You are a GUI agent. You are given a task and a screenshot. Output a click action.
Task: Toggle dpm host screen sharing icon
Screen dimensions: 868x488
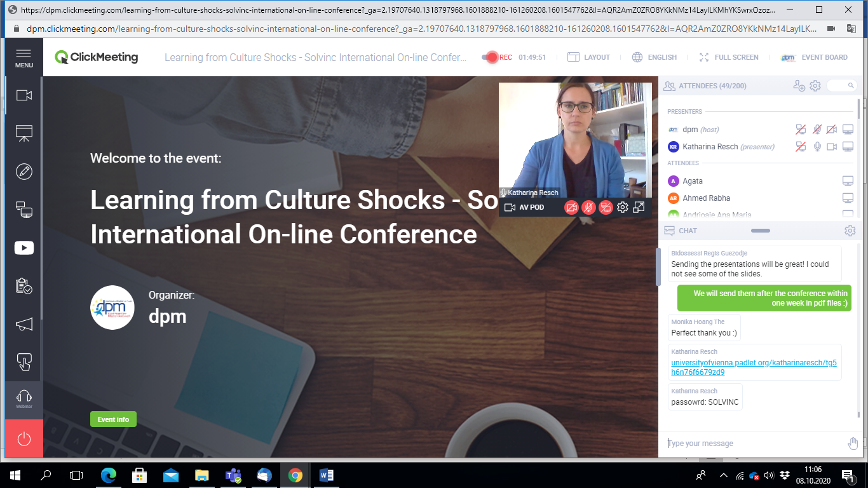[801, 130]
